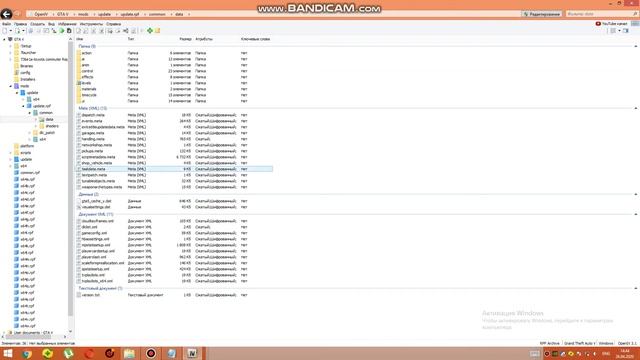640x360 pixels.
Task: Collapse the Документ XML group arrow
Action: [636, 215]
